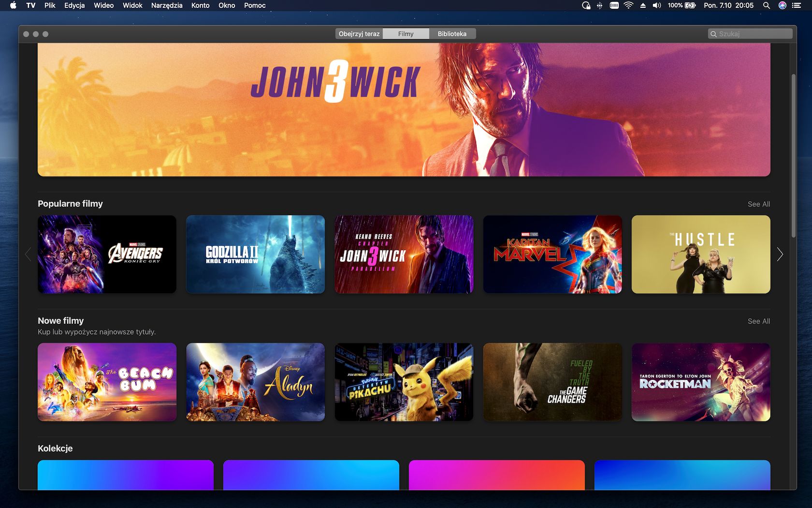Open the Bluetooth menu bar icon
812x508 pixels.
(x=600, y=5)
